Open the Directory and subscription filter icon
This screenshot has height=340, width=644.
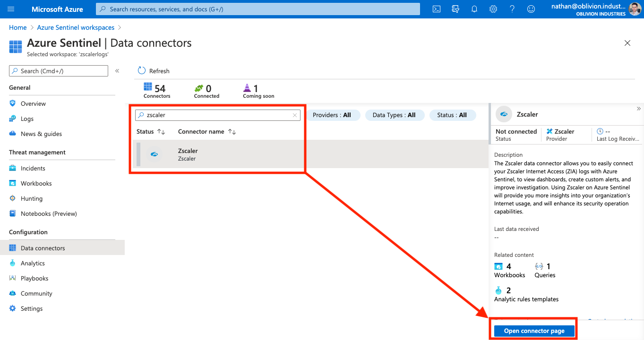[x=455, y=9]
